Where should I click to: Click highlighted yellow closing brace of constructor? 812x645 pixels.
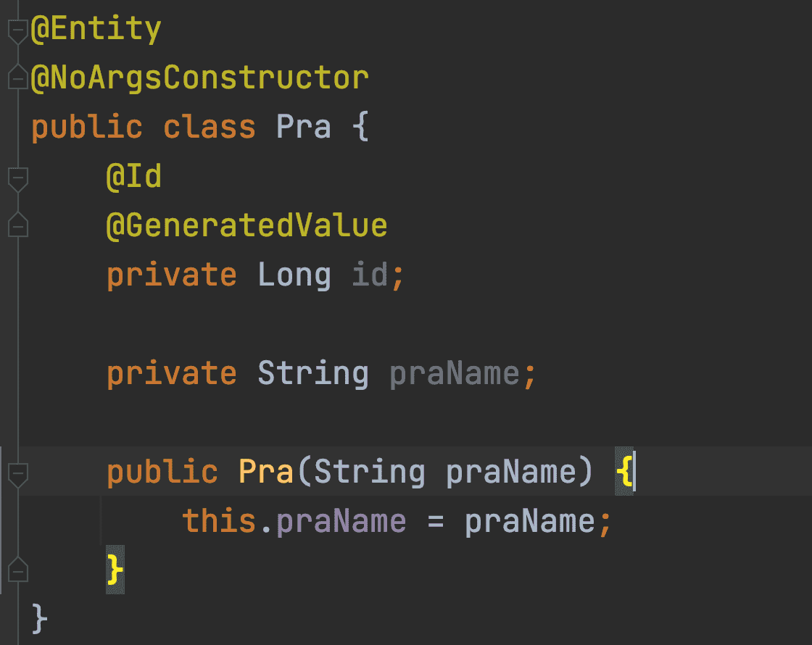pyautogui.click(x=115, y=570)
